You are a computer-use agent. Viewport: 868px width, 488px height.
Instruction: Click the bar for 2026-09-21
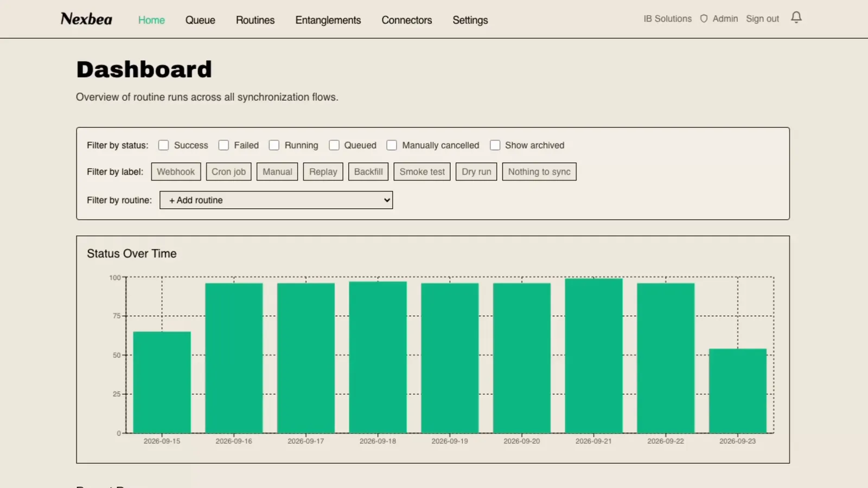(x=593, y=356)
